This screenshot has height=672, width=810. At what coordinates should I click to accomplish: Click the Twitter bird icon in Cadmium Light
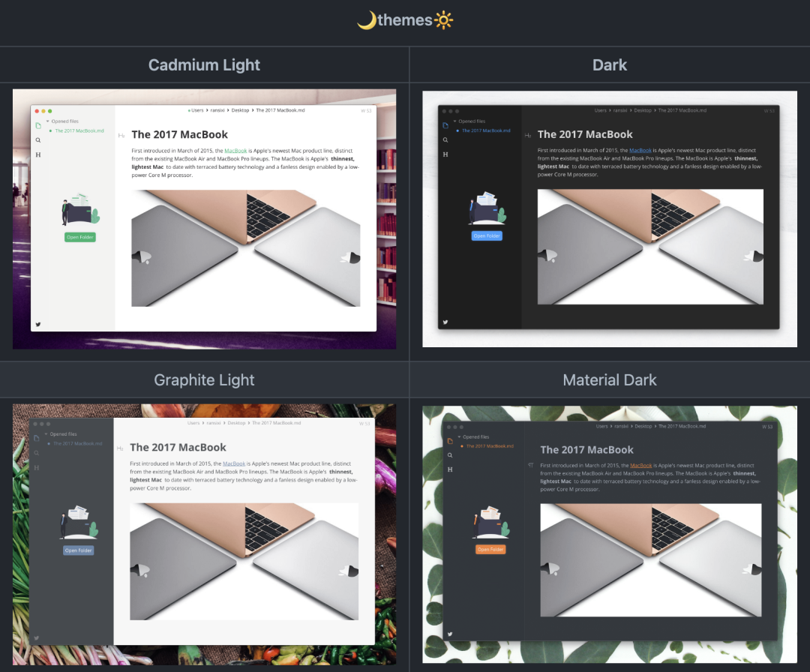pyautogui.click(x=38, y=325)
